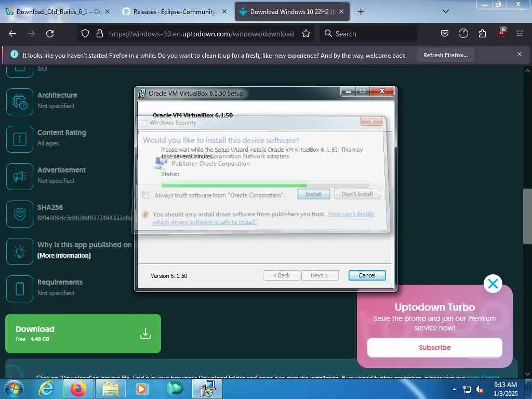Open the shield tracking protection icon
Screen dimensions: 532x399
[85, 33]
